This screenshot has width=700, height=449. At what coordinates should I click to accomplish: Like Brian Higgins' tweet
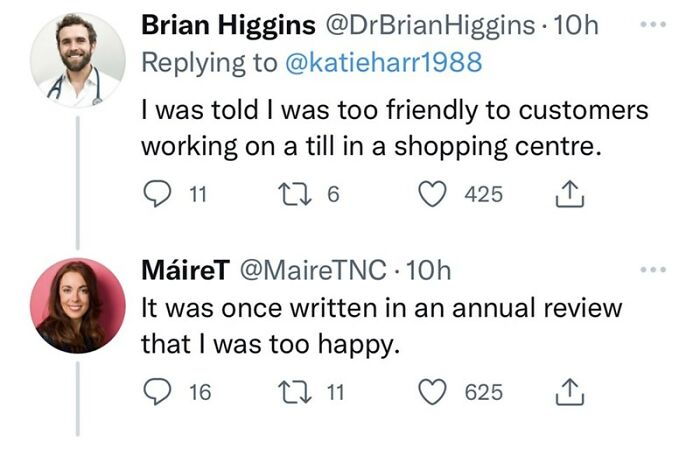click(433, 193)
